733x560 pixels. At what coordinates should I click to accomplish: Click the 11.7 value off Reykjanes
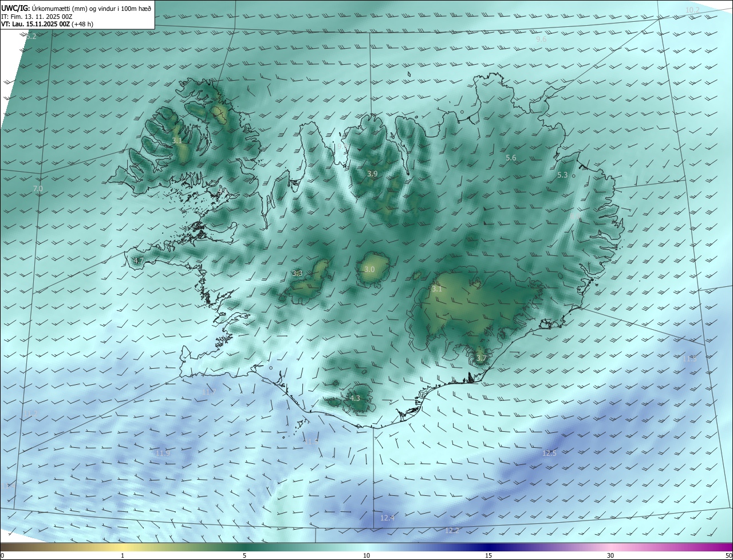click(x=210, y=392)
